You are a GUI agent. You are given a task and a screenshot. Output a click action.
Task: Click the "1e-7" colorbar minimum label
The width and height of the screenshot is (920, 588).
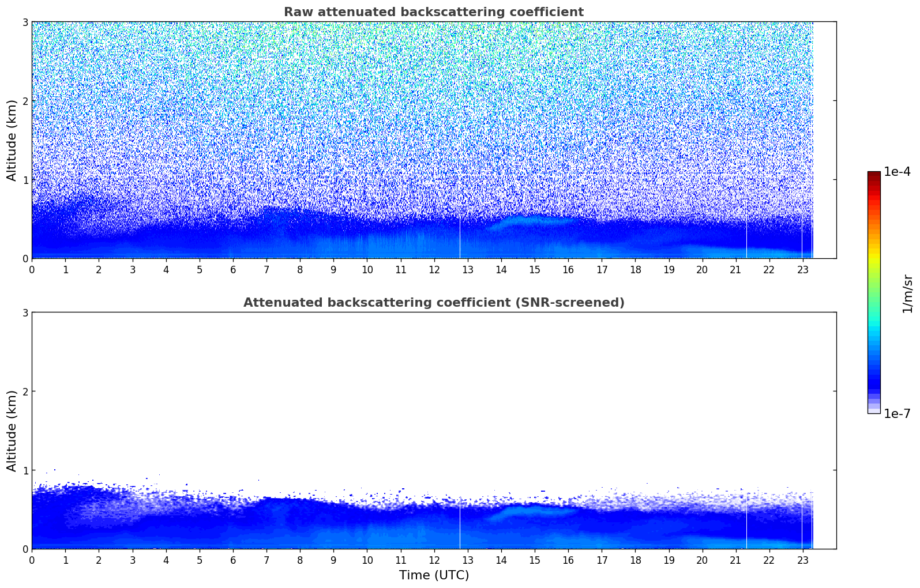coord(897,414)
